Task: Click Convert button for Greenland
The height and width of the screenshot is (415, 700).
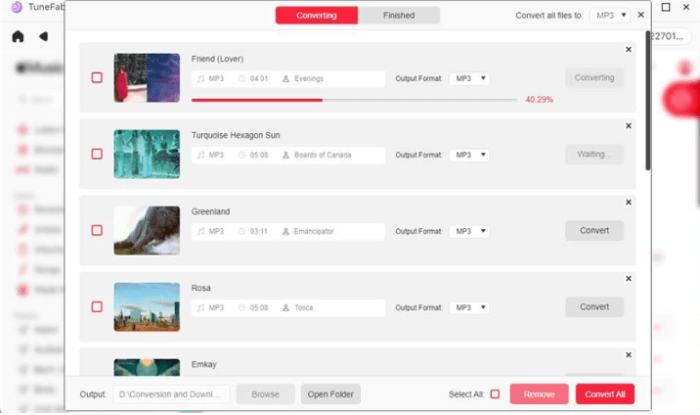Action: [x=594, y=231]
